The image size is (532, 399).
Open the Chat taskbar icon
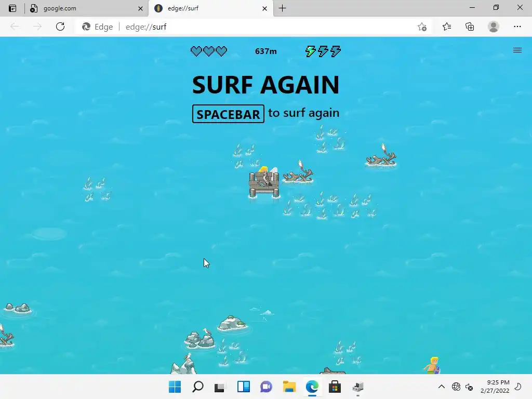[x=266, y=387]
